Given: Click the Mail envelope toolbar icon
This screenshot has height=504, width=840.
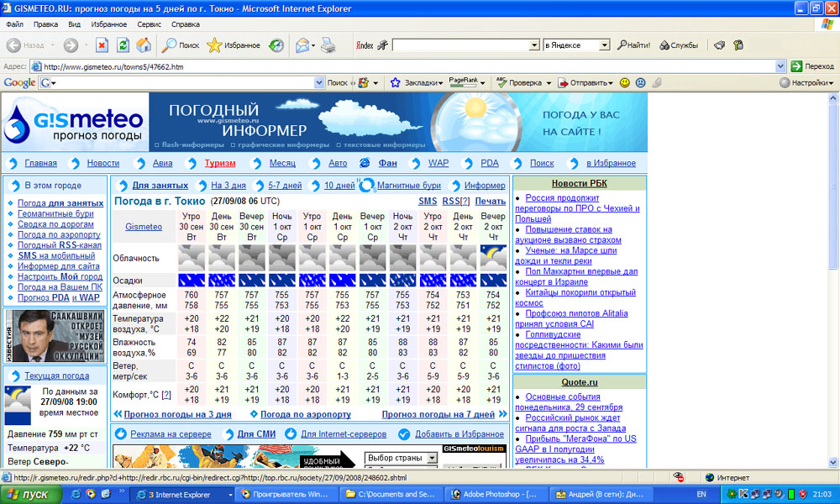Looking at the screenshot, I should (x=302, y=45).
